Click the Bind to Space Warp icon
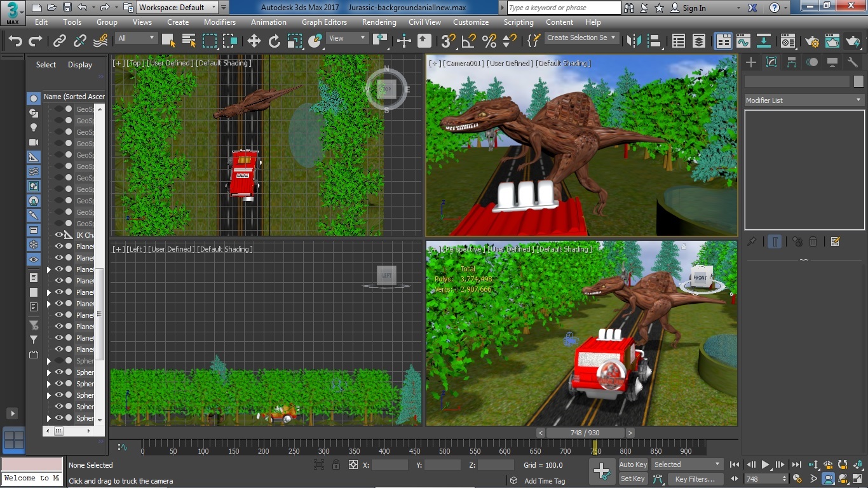The width and height of the screenshot is (868, 488). pyautogui.click(x=100, y=41)
